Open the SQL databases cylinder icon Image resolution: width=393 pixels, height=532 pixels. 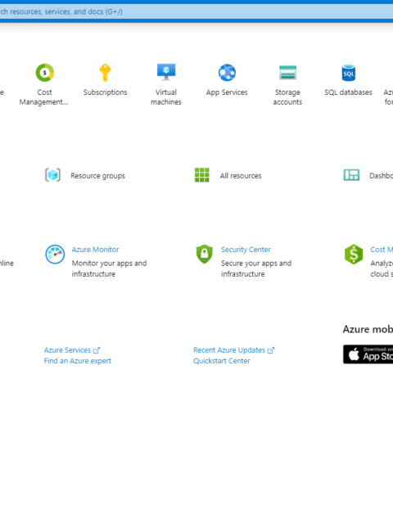349,73
